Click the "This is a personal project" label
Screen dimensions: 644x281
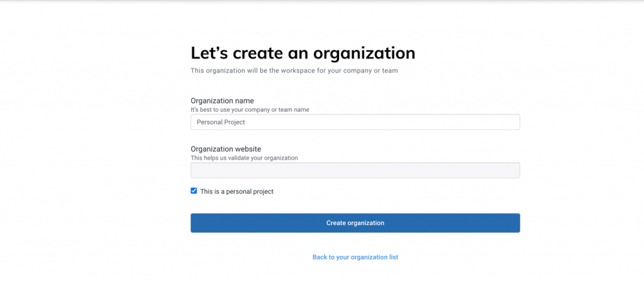[x=236, y=191]
